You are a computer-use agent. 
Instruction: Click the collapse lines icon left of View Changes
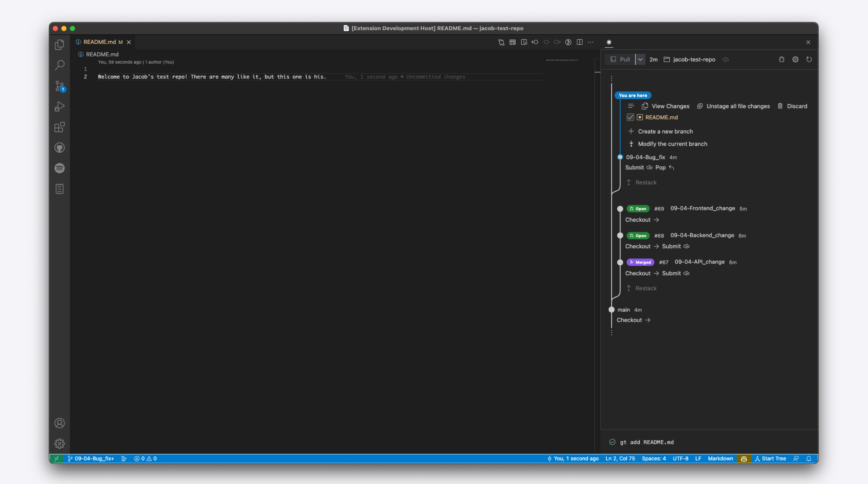pyautogui.click(x=631, y=106)
